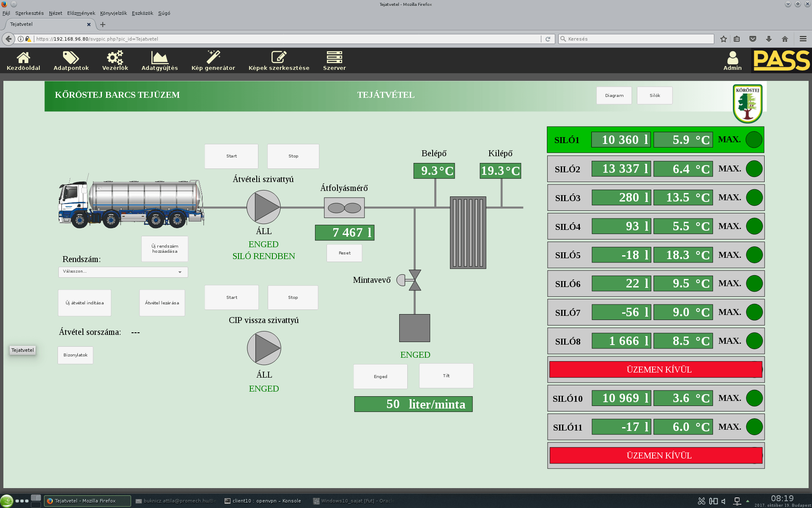Expand the Rendszám Válasszon dropdown

pos(123,272)
